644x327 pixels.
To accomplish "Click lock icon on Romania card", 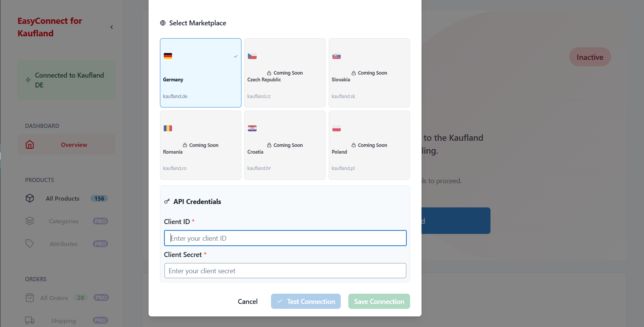I will (185, 145).
